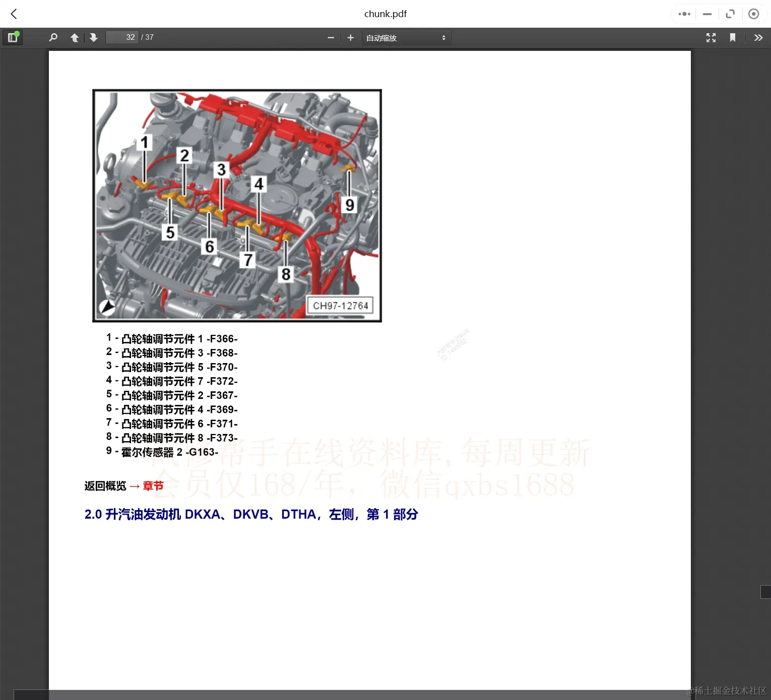Go to the next page
Image resolution: width=771 pixels, height=700 pixels.
pos(94,37)
